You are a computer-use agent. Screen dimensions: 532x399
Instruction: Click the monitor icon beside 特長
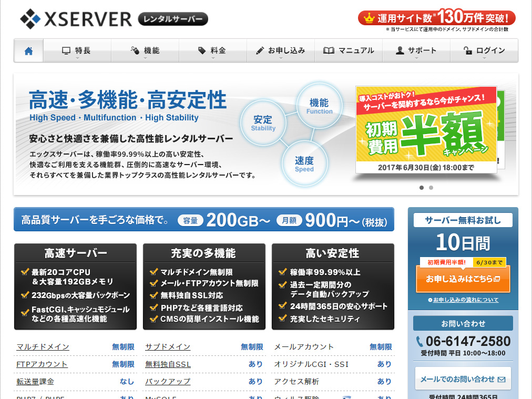coord(66,51)
